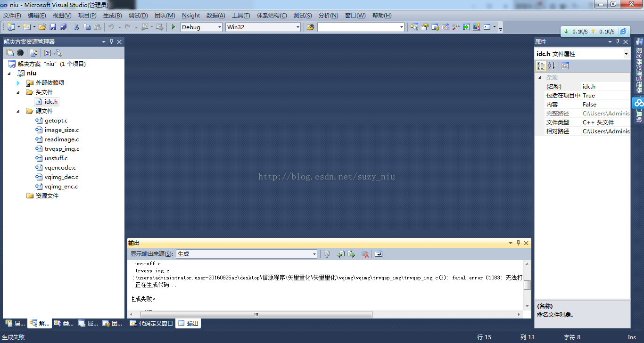
Task: Open the 工具(T) tools menu
Action: 241,16
